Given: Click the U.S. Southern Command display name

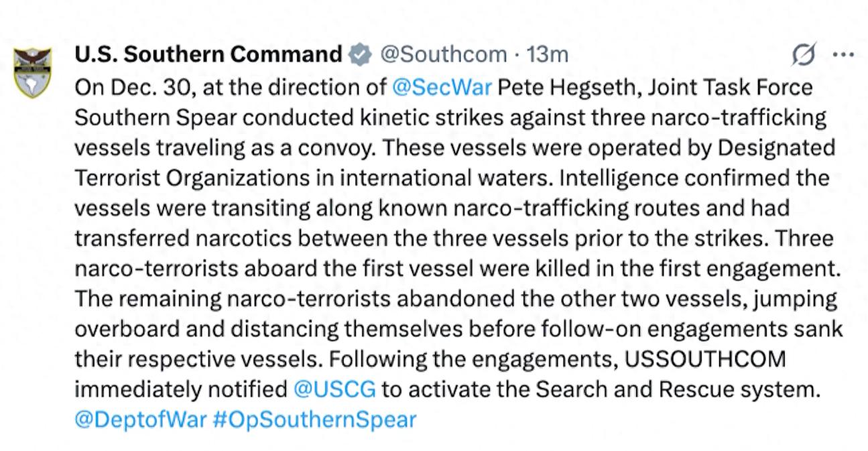Looking at the screenshot, I should point(208,54).
